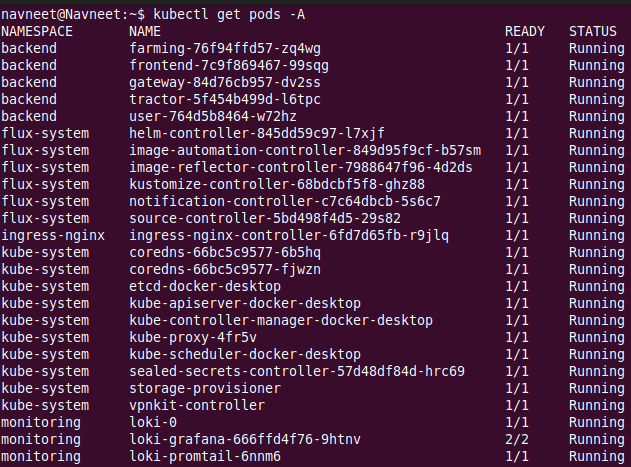Image resolution: width=631 pixels, height=467 pixels.
Task: Click the READY column header
Action: click(x=525, y=31)
